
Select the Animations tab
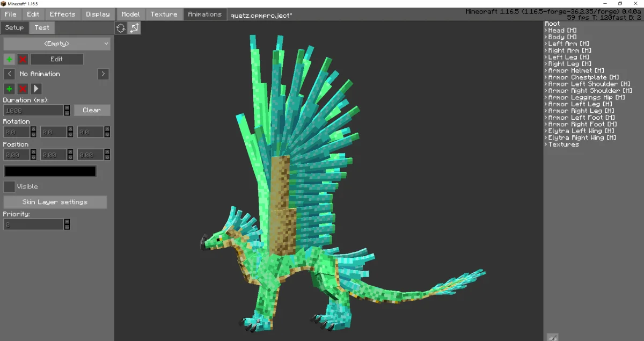[x=204, y=14]
